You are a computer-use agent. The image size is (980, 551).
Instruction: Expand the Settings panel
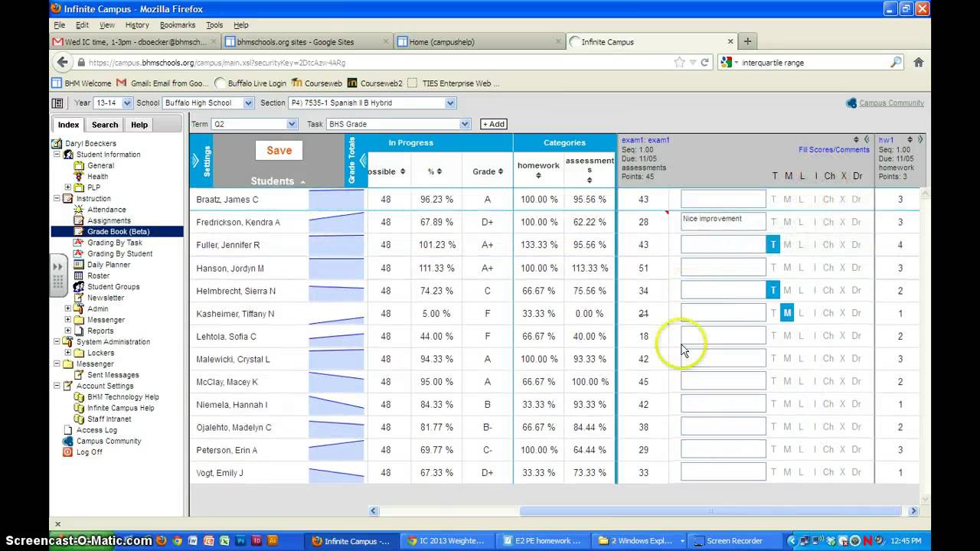(195, 161)
